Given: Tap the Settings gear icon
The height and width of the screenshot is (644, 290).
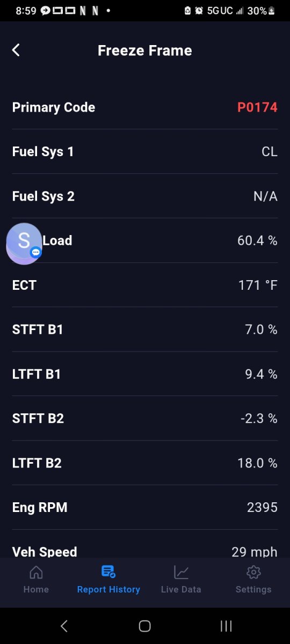Looking at the screenshot, I should (253, 572).
